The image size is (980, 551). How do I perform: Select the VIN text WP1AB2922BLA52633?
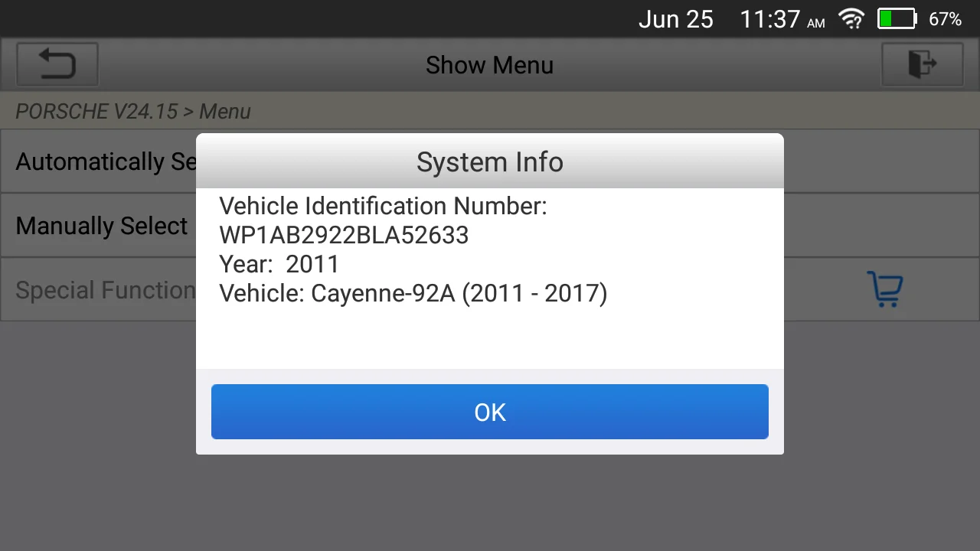pyautogui.click(x=344, y=235)
